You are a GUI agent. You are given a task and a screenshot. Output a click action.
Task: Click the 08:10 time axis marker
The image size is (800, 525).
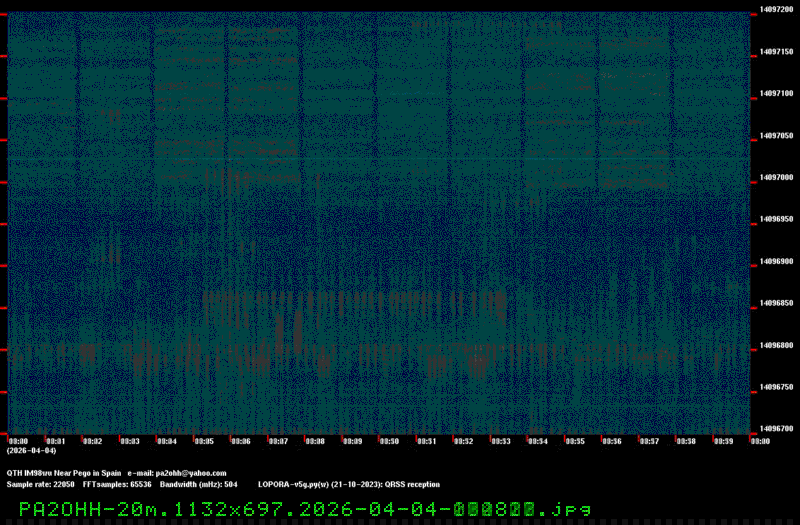(389, 440)
